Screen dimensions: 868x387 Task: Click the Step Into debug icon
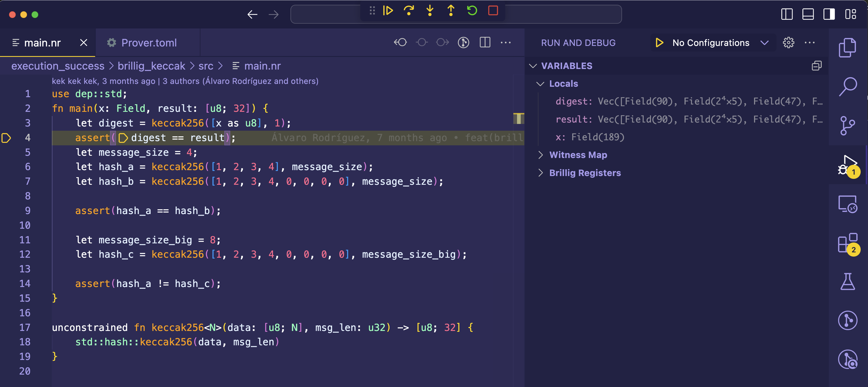(x=429, y=11)
